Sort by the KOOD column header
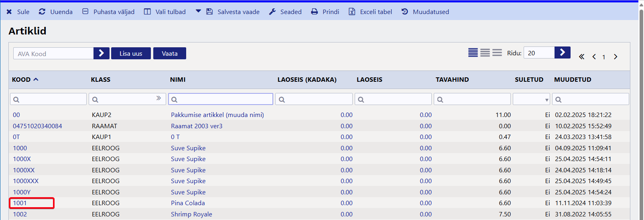The image size is (644, 220). tap(22, 80)
